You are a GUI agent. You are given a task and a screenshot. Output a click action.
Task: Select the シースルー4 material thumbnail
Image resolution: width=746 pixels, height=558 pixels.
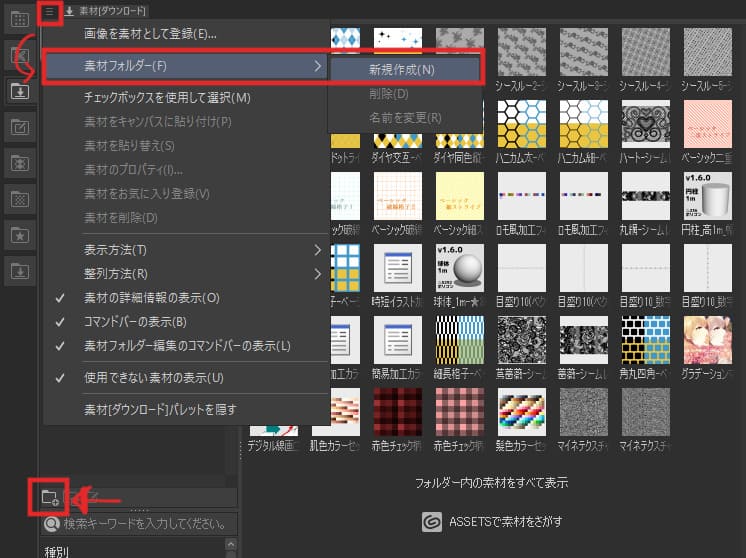tap(646, 52)
